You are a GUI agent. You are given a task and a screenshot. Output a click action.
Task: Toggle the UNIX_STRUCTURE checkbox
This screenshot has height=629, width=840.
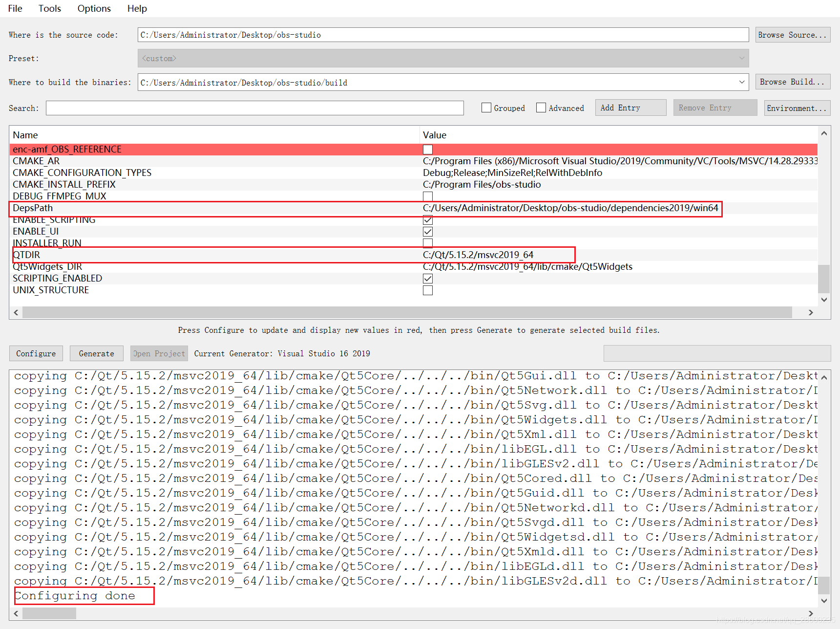(x=428, y=290)
